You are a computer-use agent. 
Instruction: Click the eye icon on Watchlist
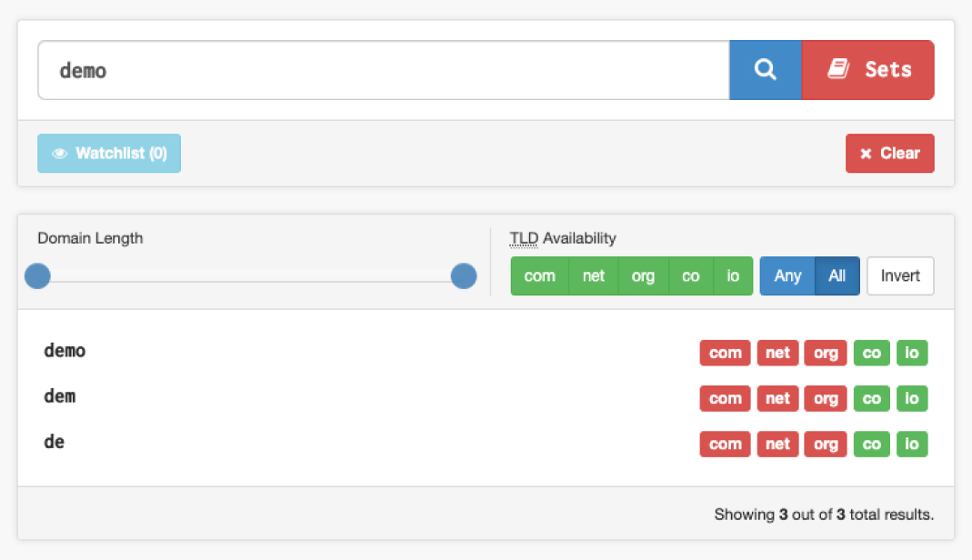58,153
